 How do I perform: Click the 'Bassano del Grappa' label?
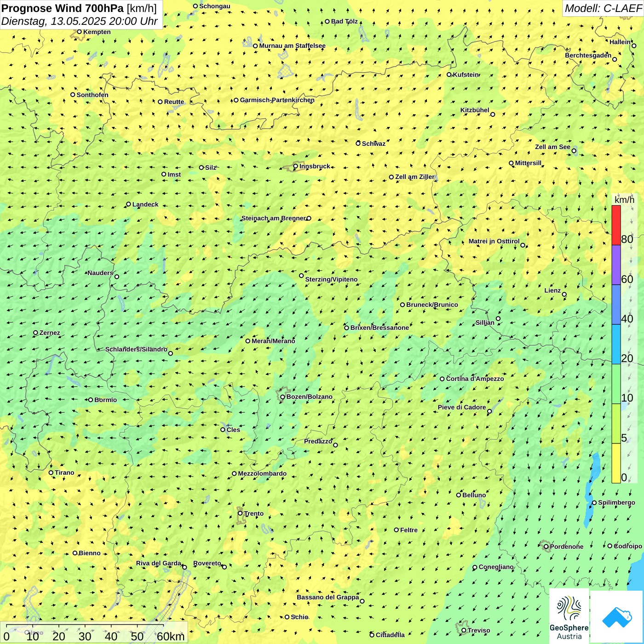pos(328,598)
